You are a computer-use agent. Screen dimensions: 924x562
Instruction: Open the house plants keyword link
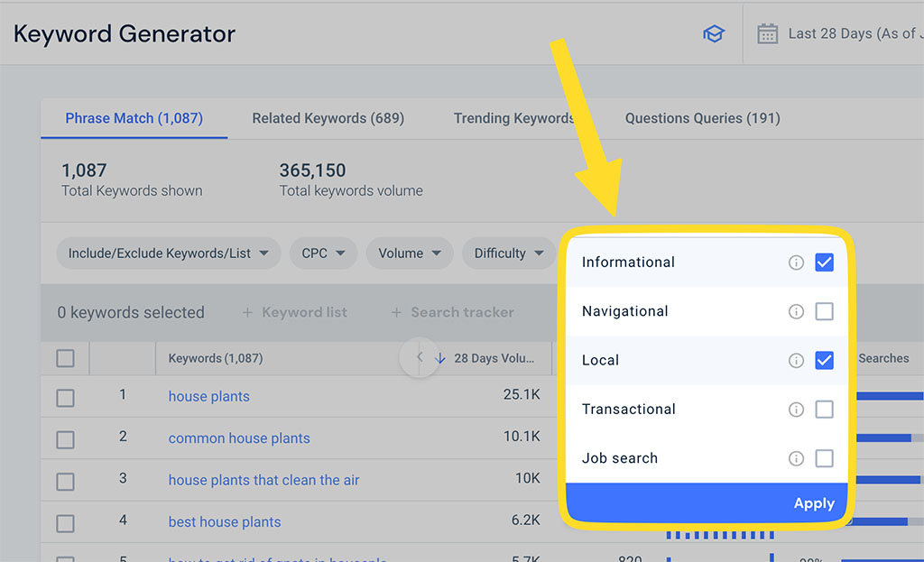[208, 396]
